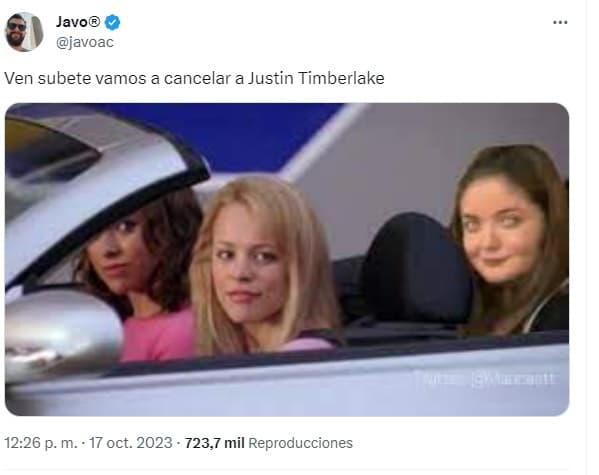The image size is (599, 475).
Task: Click the car's side mirror in the image
Action: [61, 334]
